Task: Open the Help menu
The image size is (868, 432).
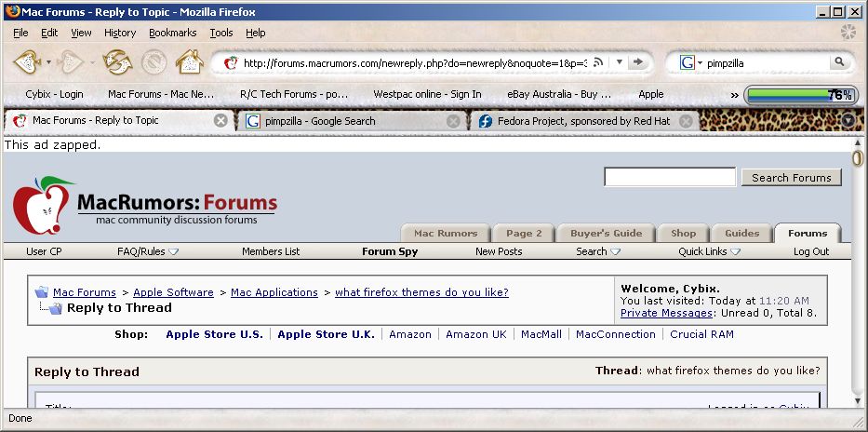Action: click(x=255, y=33)
